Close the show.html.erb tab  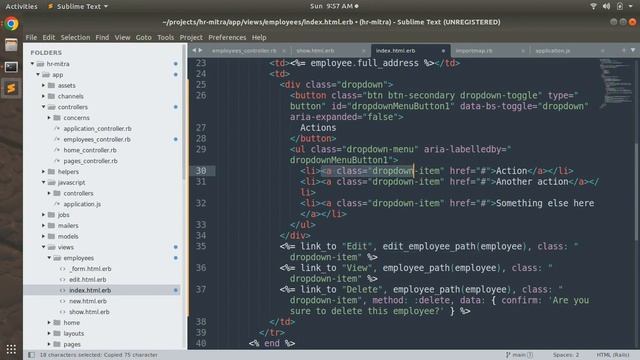click(363, 51)
